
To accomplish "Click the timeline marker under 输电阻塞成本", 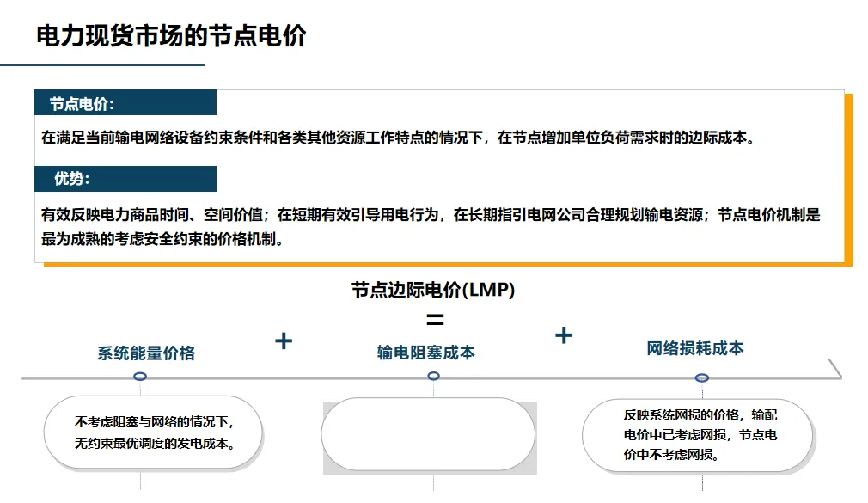I will 433,376.
